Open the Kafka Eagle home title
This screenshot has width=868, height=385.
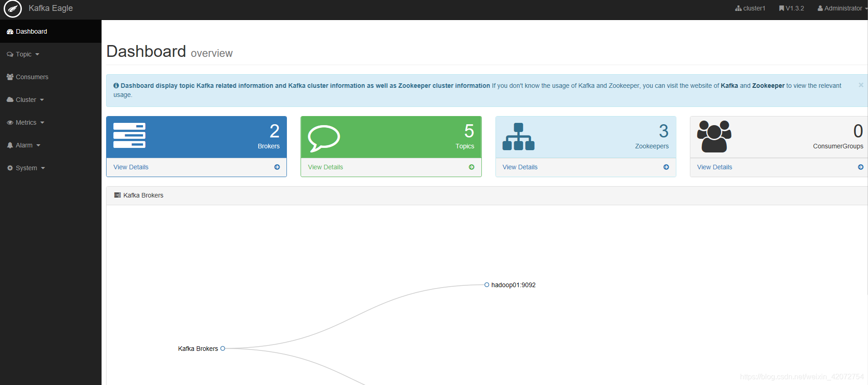(51, 8)
